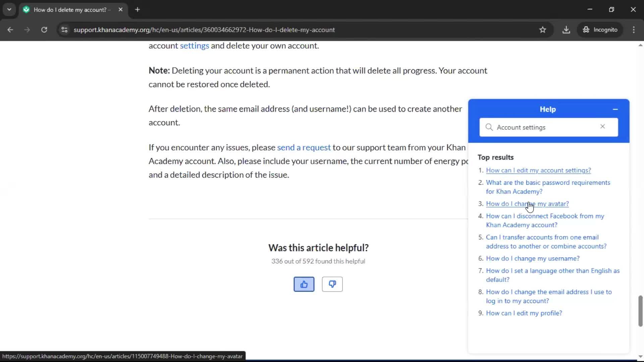
Task: Close the 'How do I delete my account?' tab
Action: pos(120,10)
